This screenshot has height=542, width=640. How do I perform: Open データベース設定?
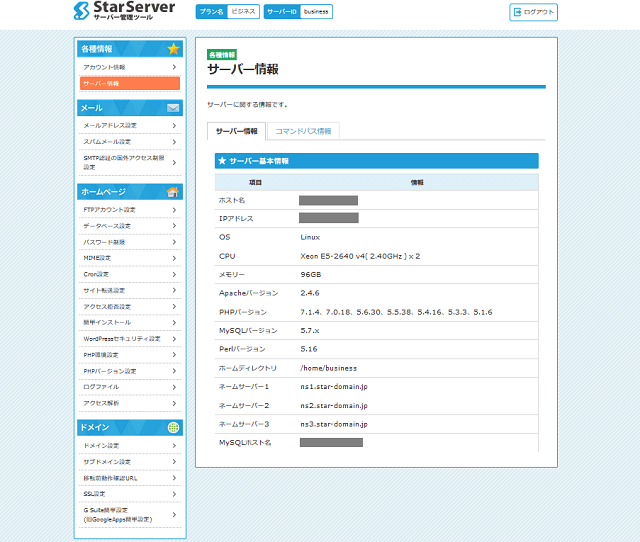[x=130, y=226]
